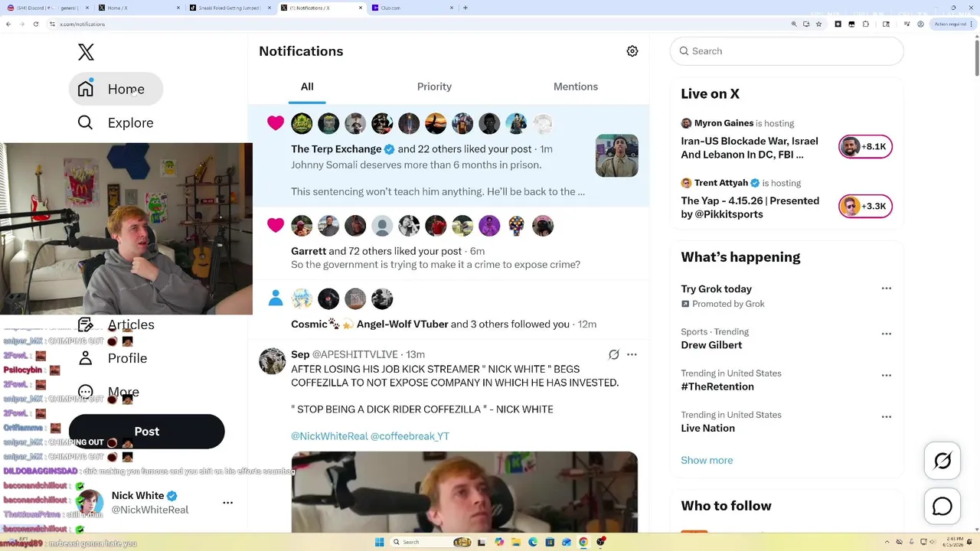
Task: Open Nick White account menu dots
Action: click(227, 503)
